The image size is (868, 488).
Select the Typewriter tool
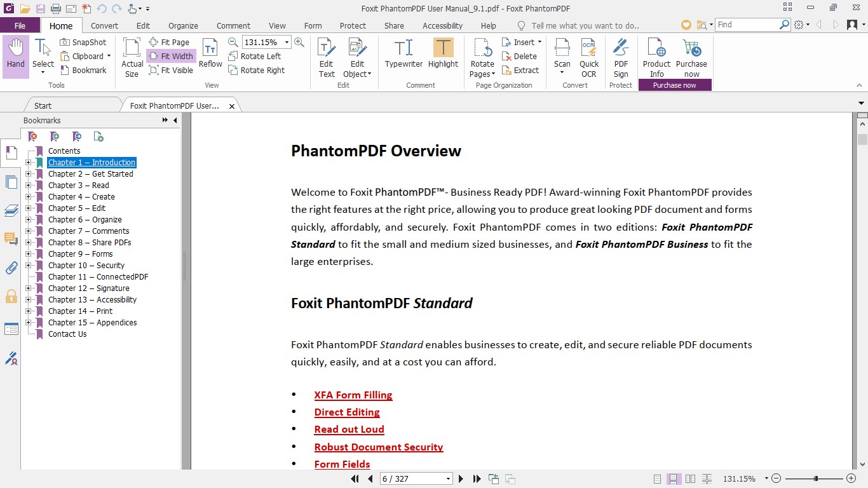click(403, 53)
